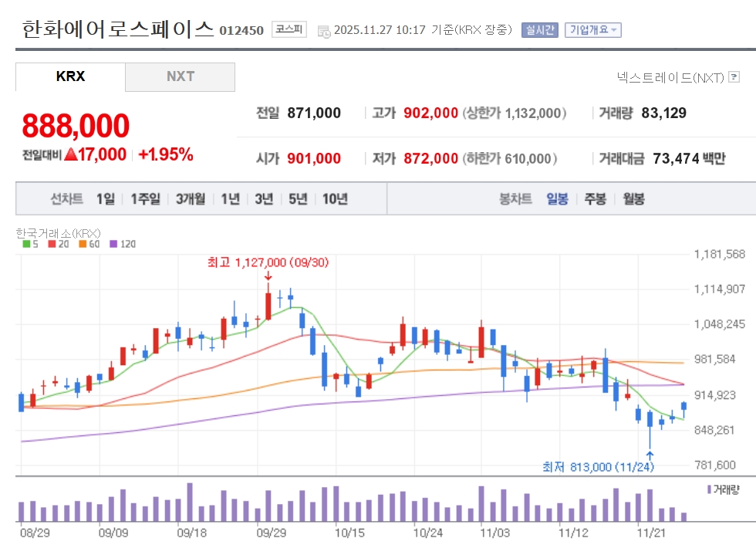Select the 1주일 line chart period
This screenshot has width=756, height=555.
click(x=146, y=199)
